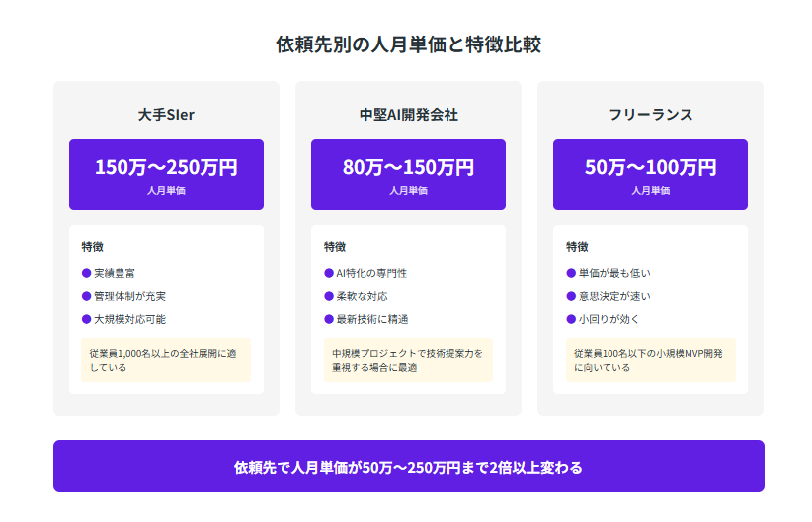Click the bullet icon before 最新技術に精通
812x522 pixels.
click(x=329, y=319)
